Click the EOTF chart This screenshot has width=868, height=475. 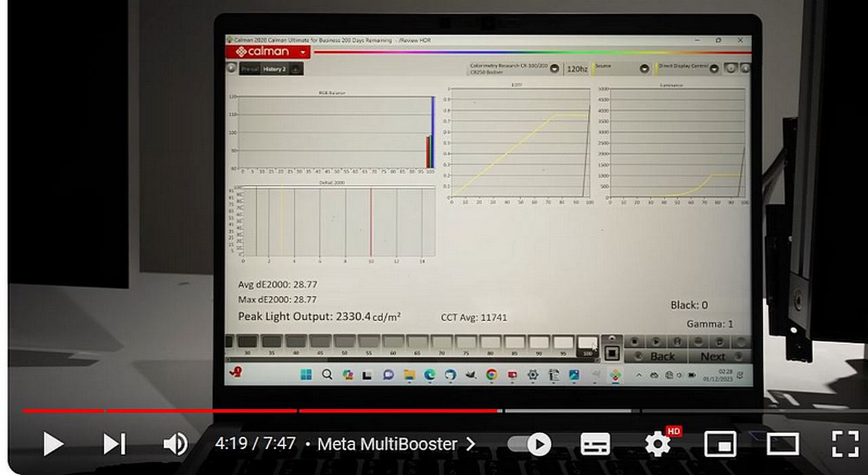[519, 144]
